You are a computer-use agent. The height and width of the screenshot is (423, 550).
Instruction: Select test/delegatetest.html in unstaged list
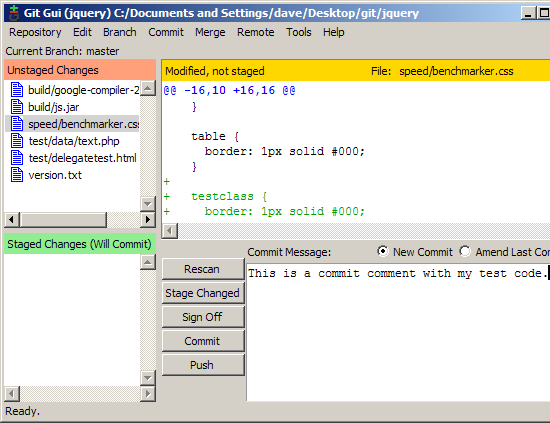pos(82,158)
